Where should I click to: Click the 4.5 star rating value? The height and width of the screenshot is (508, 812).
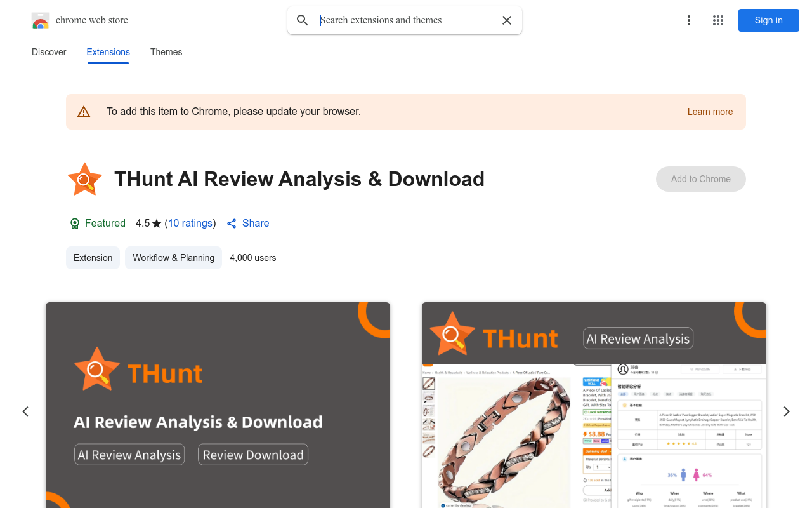tap(143, 224)
